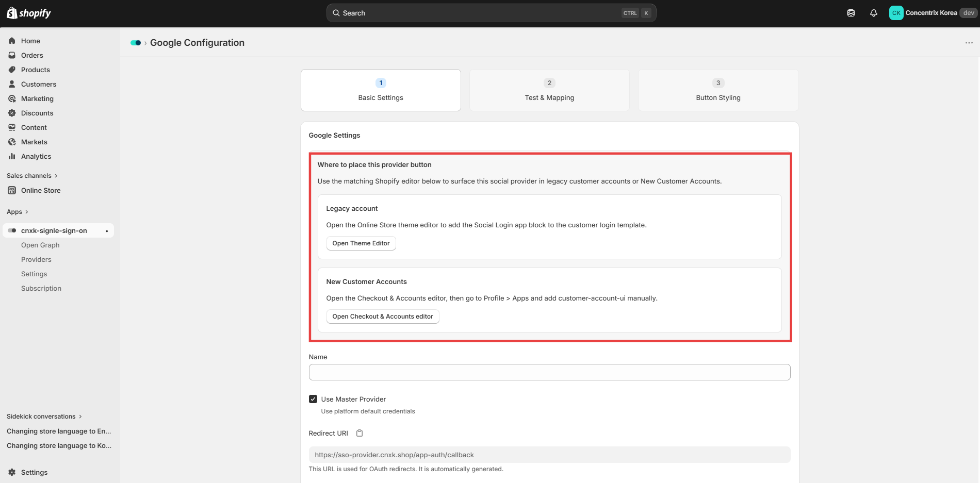Screen dimensions: 980x483
Task: Switch to Basic Settings step
Action: point(381,90)
